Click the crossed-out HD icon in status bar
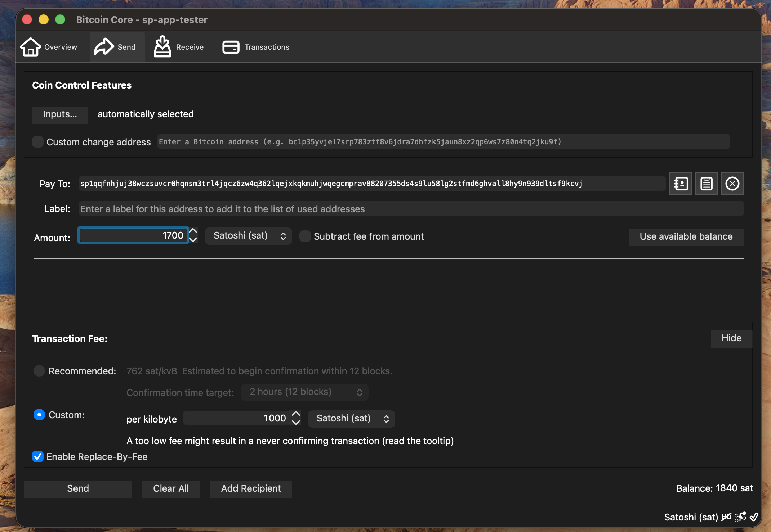 click(x=726, y=517)
